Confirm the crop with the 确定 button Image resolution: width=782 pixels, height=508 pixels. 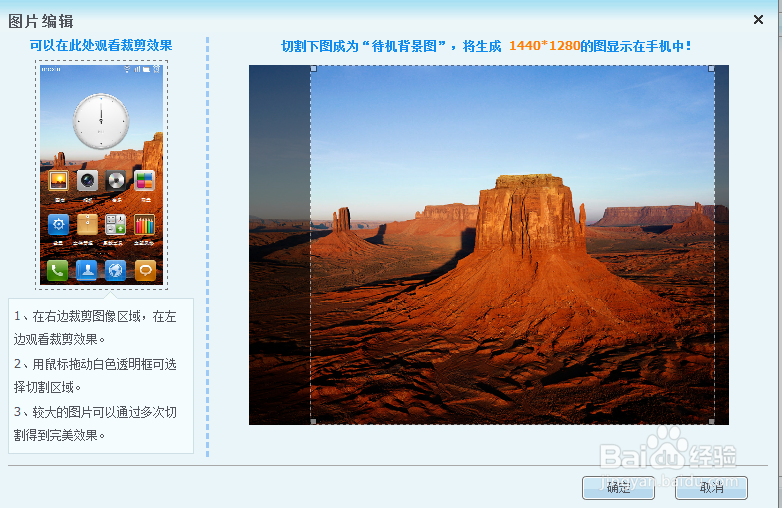(x=618, y=488)
